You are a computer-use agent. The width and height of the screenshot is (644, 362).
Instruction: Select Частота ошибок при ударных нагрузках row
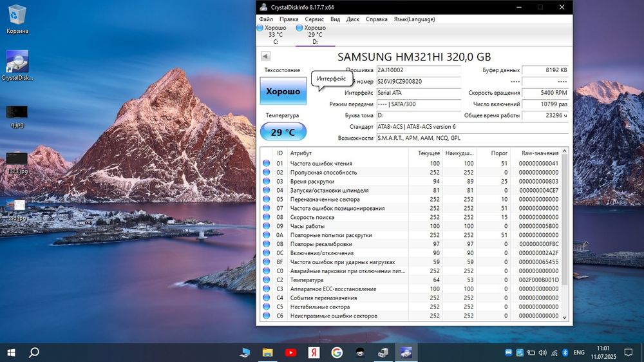pos(411,262)
